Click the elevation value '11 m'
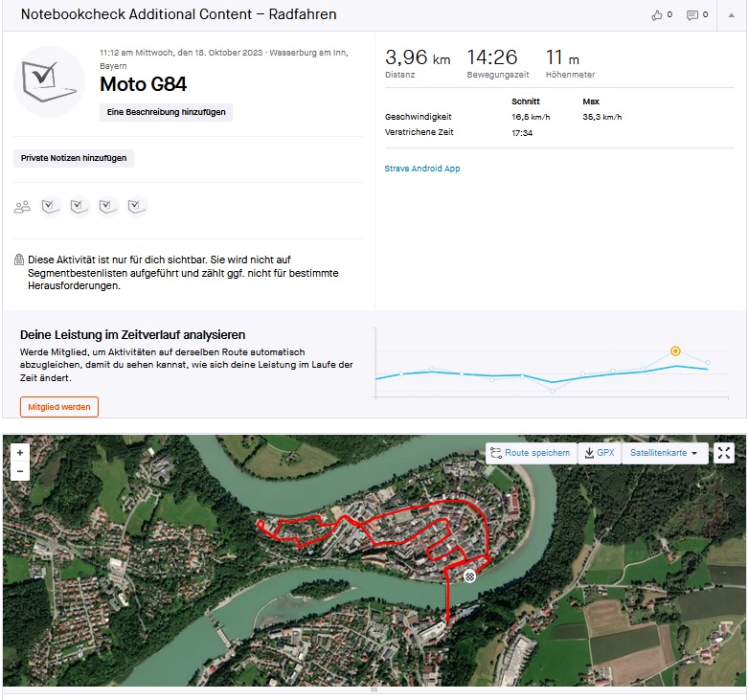748x700 pixels. point(562,57)
